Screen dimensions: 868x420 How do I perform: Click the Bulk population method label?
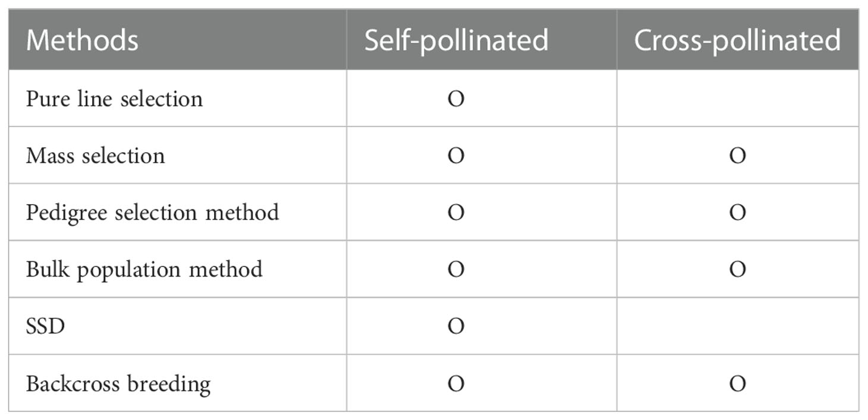[x=144, y=269]
